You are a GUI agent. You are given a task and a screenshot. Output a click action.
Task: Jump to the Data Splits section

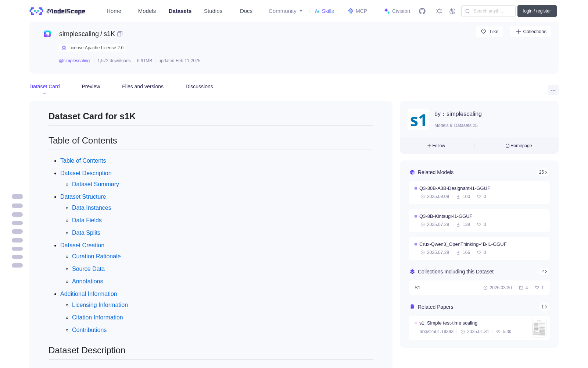click(86, 233)
